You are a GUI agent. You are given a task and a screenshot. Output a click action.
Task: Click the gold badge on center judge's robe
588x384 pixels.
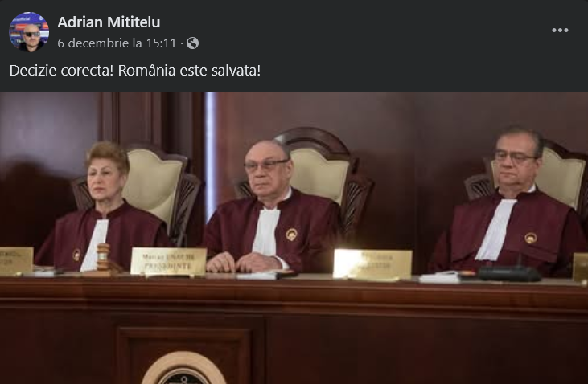click(x=291, y=235)
